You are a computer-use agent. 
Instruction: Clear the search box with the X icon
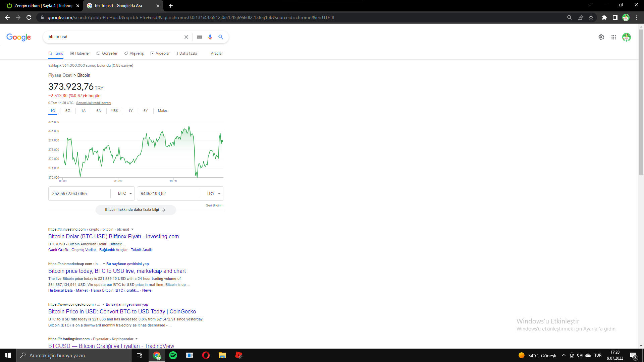coord(186,37)
